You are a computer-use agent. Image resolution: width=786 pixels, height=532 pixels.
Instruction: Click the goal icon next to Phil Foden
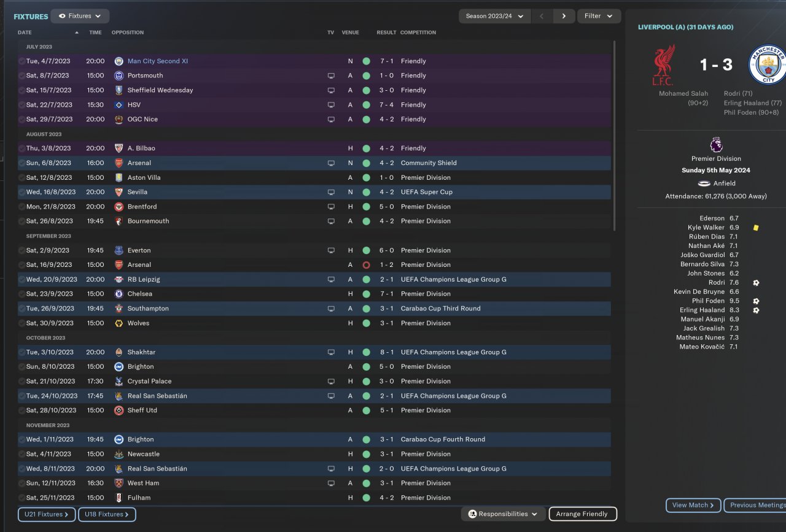[756, 301]
